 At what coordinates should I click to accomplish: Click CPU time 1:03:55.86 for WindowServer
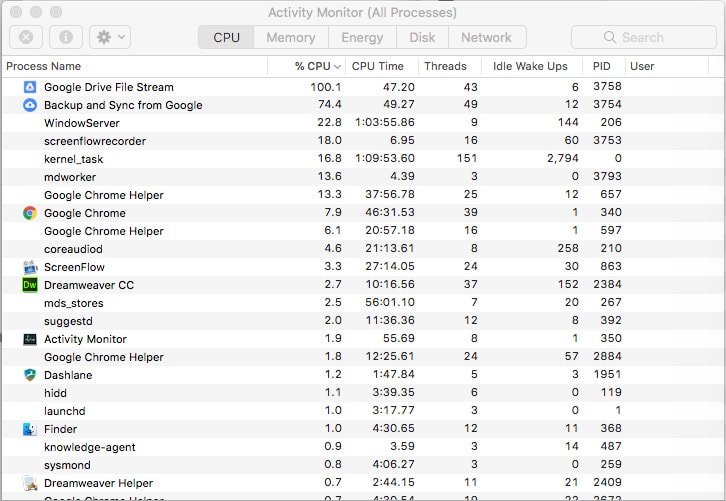click(385, 122)
